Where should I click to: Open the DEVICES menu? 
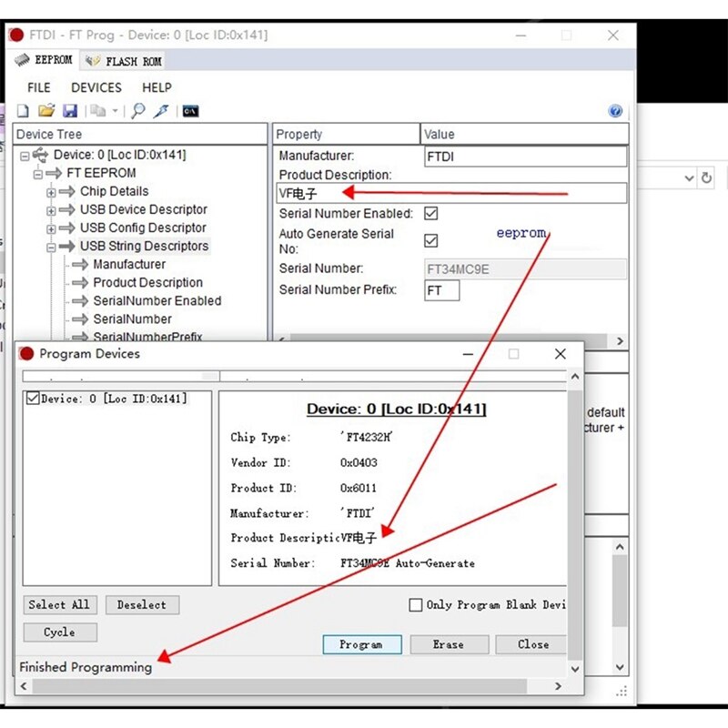pyautogui.click(x=96, y=87)
